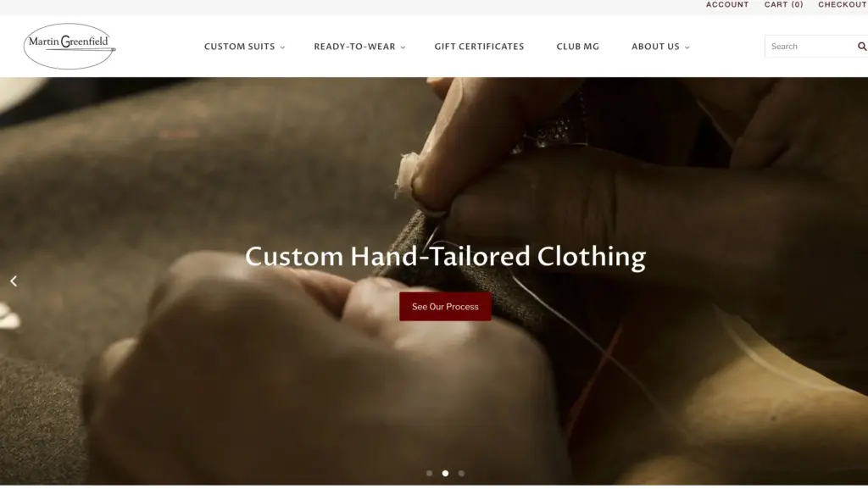Select the second carousel dot
The width and height of the screenshot is (868, 489).
[445, 473]
